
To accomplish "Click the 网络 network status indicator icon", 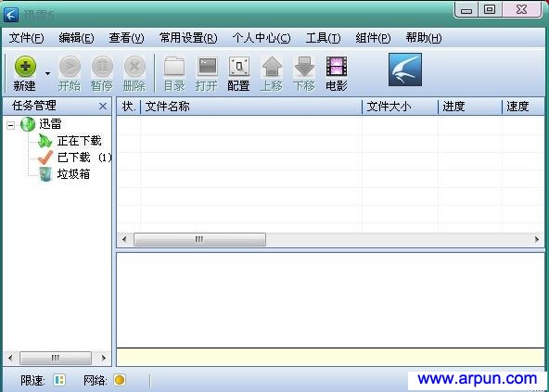I will (x=120, y=380).
